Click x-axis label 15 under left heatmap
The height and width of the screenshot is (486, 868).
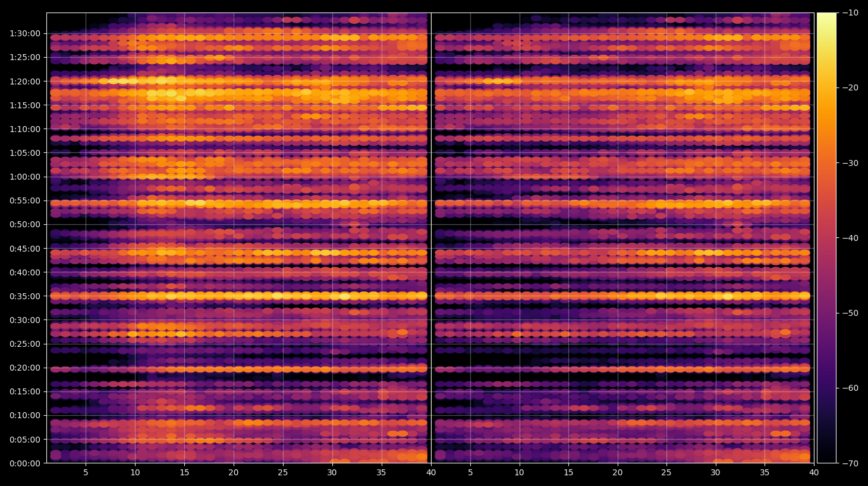[184, 473]
